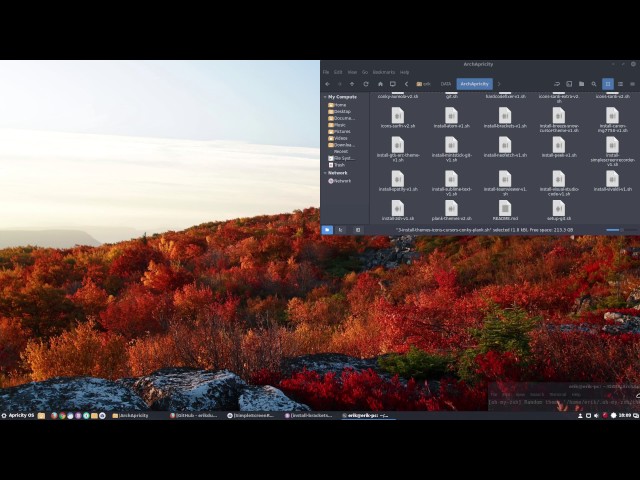Screen dimensions: 640x480
Task: Switch to compact view mode
Action: tap(633, 84)
